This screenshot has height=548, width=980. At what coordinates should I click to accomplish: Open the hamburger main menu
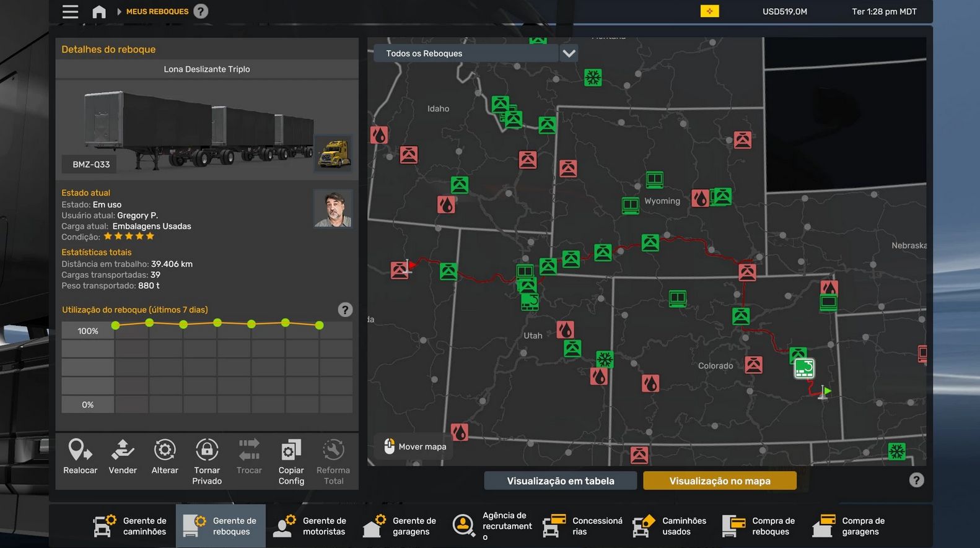pyautogui.click(x=71, y=12)
